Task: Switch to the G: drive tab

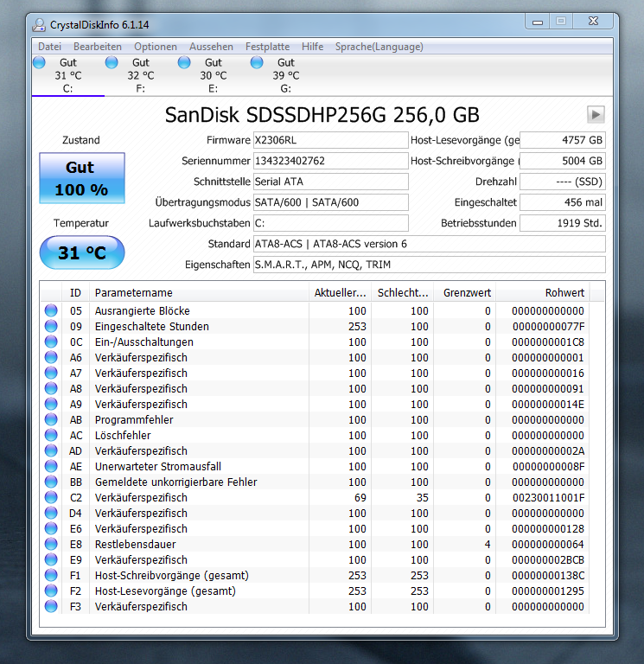Action: coord(286,75)
